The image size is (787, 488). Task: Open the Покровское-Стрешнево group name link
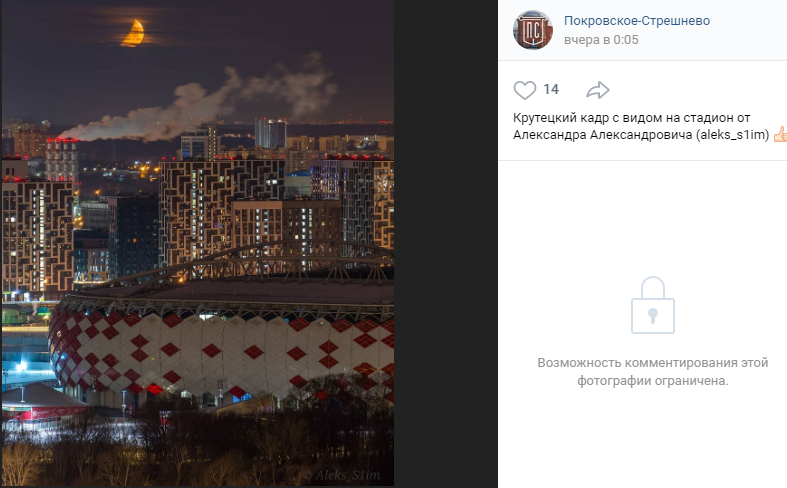tap(637, 21)
